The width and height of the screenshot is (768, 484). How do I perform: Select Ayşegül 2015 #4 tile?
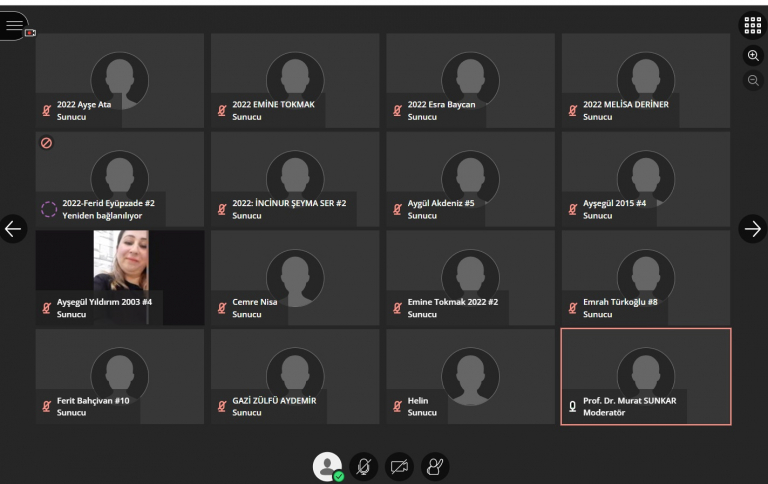click(x=646, y=179)
